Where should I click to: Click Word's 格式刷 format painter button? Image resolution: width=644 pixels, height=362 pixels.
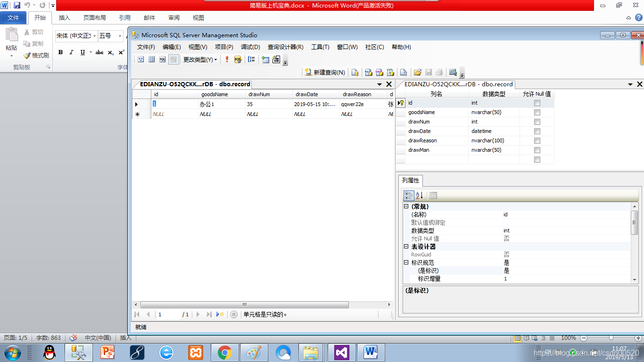coord(36,55)
